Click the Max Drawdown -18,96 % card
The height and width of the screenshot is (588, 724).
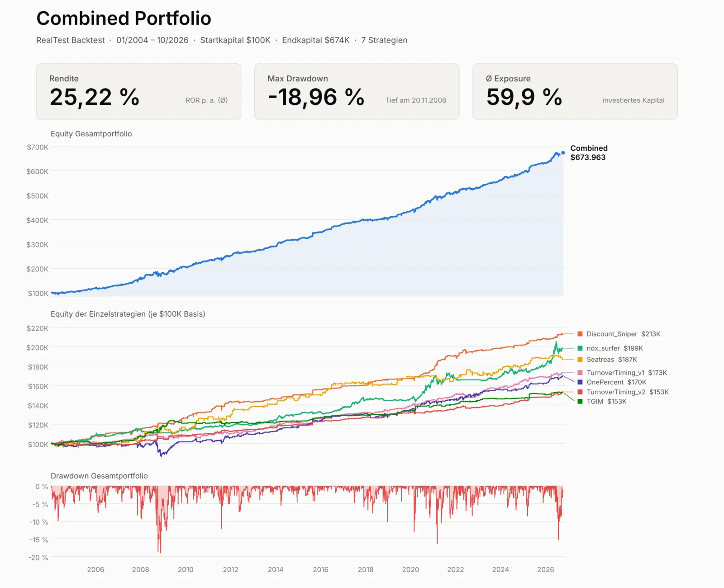tap(357, 92)
